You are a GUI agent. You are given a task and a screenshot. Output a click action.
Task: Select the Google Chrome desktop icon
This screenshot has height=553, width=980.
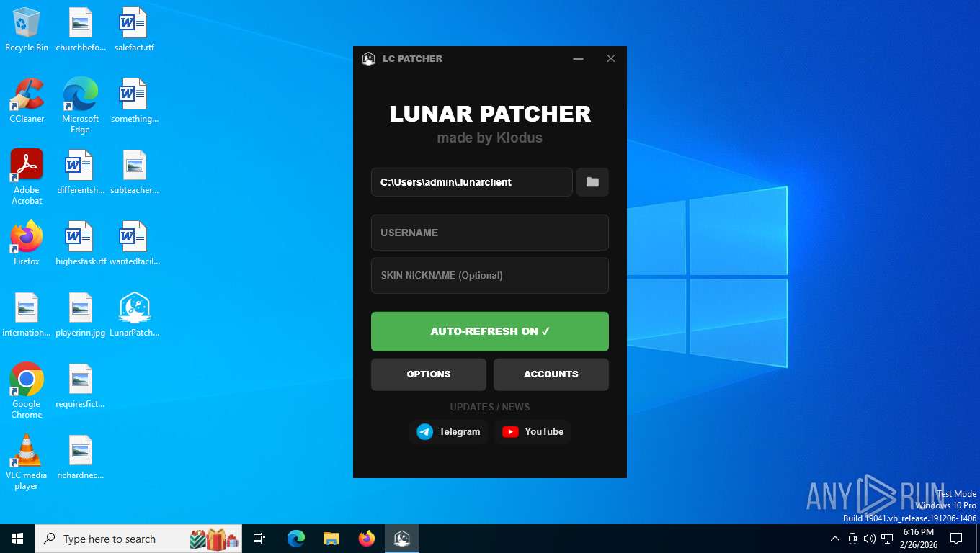[27, 390]
